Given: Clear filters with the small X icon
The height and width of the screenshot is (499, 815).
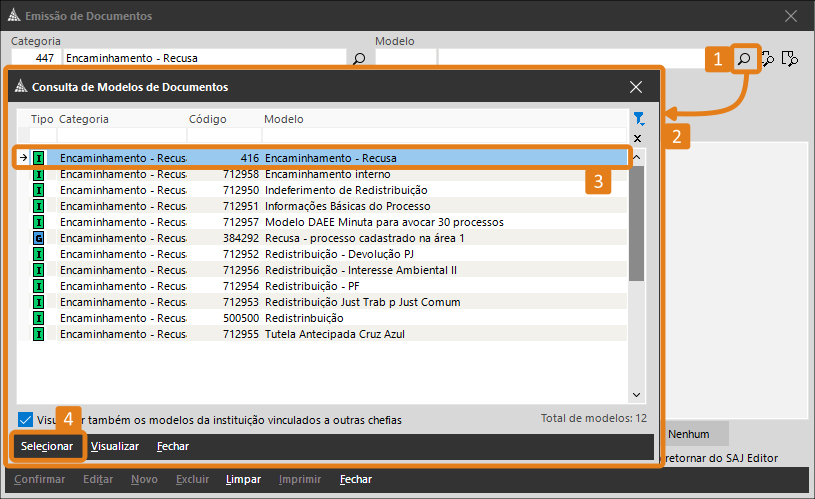Looking at the screenshot, I should (638, 137).
